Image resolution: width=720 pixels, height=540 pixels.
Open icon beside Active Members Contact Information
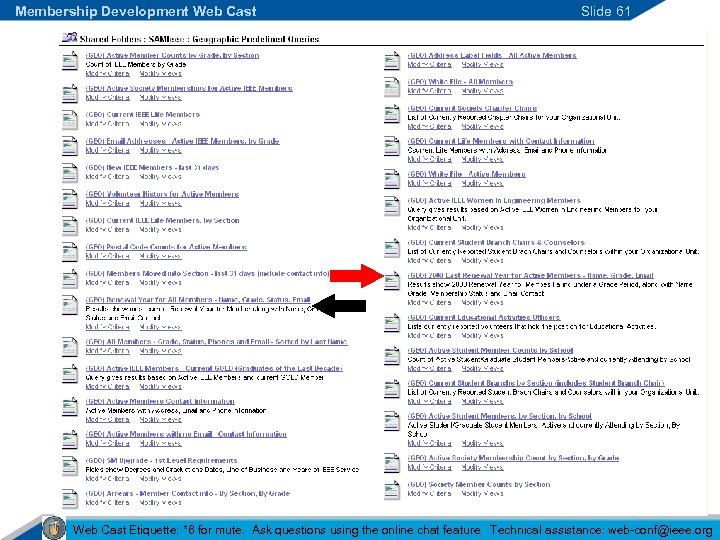click(x=70, y=406)
